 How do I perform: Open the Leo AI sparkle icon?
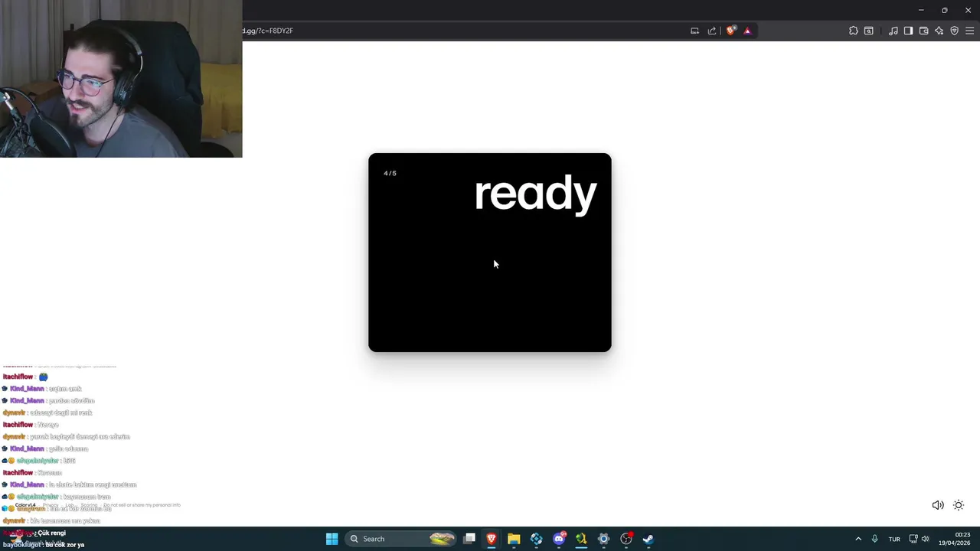click(x=939, y=31)
